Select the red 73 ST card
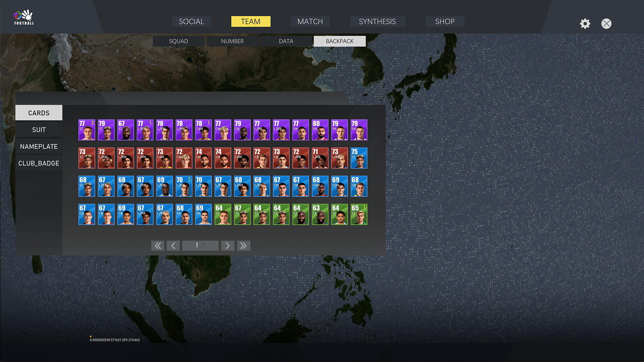 [x=87, y=158]
